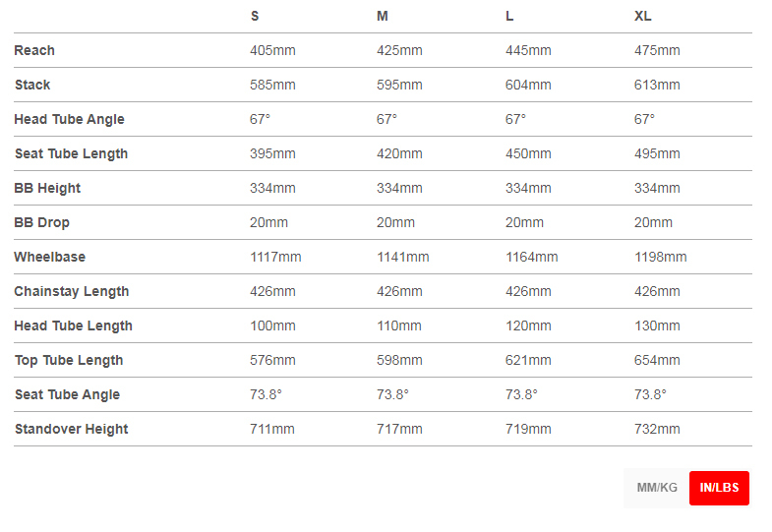Select the Head Tube Length label
The image size is (772, 532).
pyautogui.click(x=73, y=325)
